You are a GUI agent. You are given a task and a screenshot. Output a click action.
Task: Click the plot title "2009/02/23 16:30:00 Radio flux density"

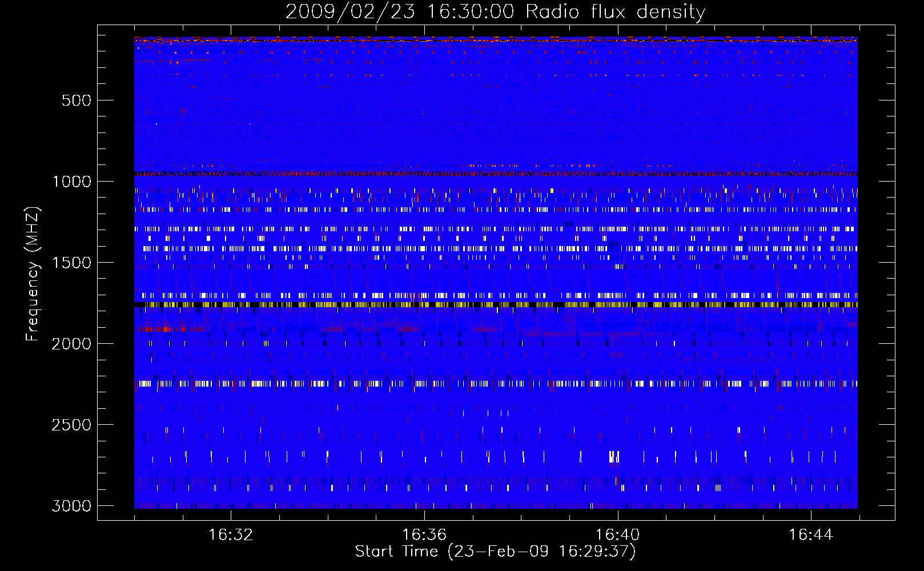[x=495, y=12]
